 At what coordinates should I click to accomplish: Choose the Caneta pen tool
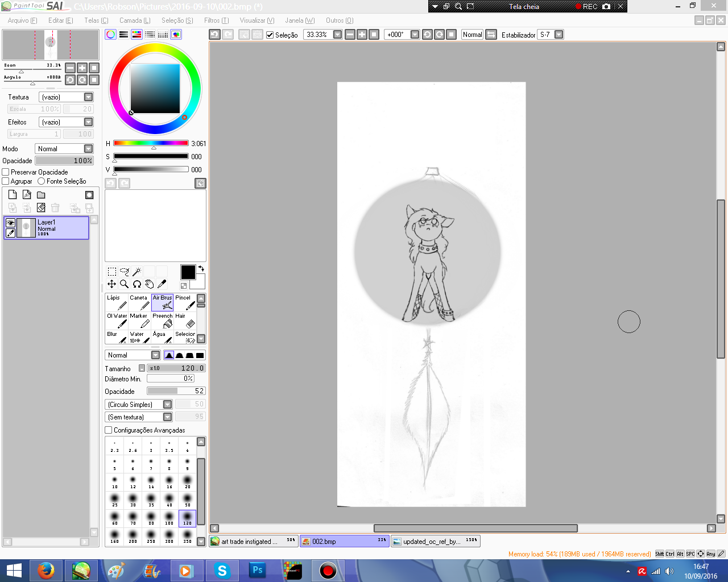tap(139, 302)
